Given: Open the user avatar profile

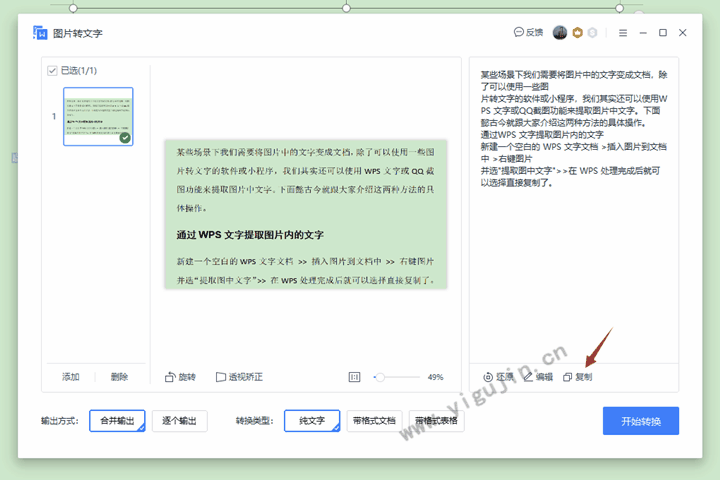Looking at the screenshot, I should pos(560,32).
